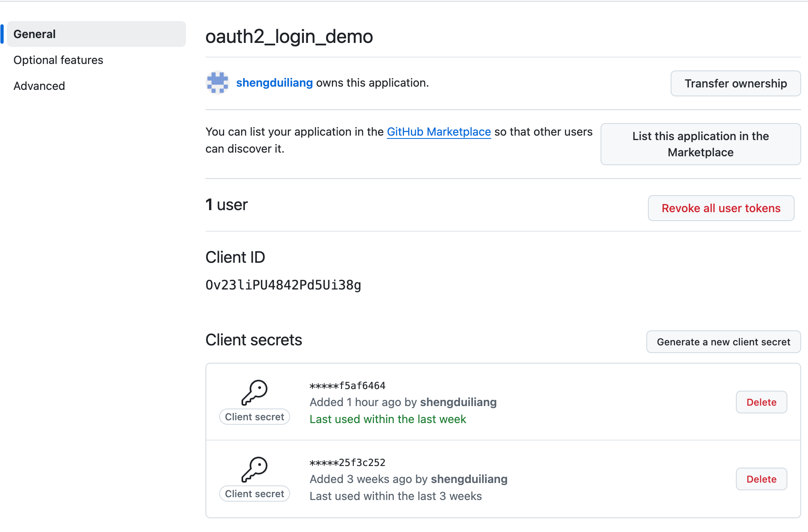Click the 1 user count heading
The height and width of the screenshot is (532, 808).
coord(227,204)
